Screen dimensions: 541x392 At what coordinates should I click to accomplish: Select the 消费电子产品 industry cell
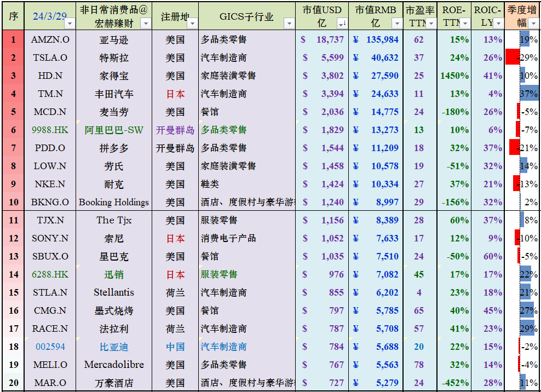coord(247,238)
